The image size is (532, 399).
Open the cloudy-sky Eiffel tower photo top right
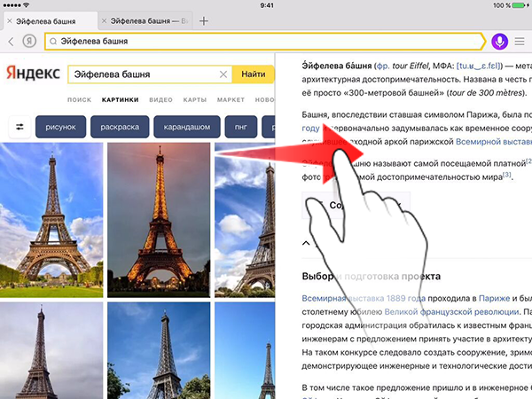tap(245, 220)
